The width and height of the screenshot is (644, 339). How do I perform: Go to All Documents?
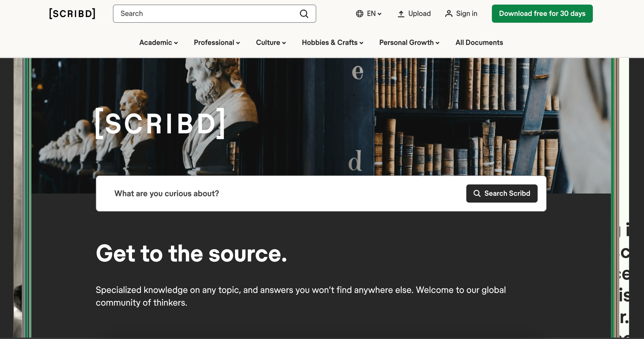479,43
